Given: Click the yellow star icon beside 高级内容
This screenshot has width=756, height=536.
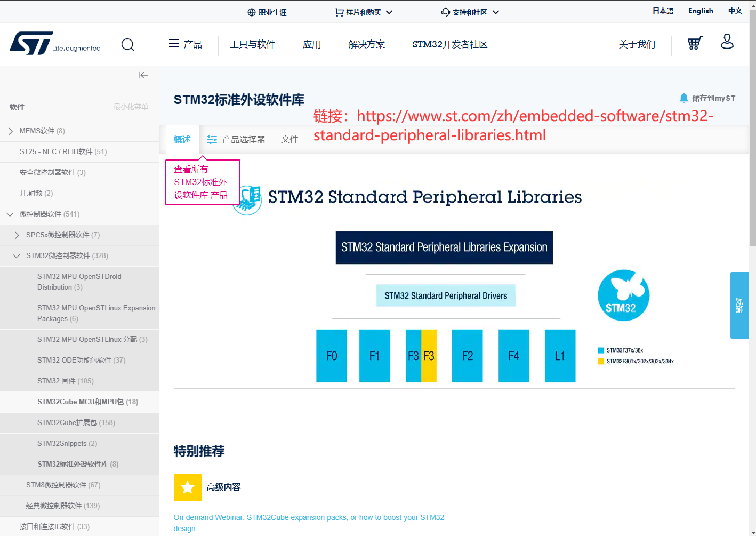Looking at the screenshot, I should click(x=188, y=487).
